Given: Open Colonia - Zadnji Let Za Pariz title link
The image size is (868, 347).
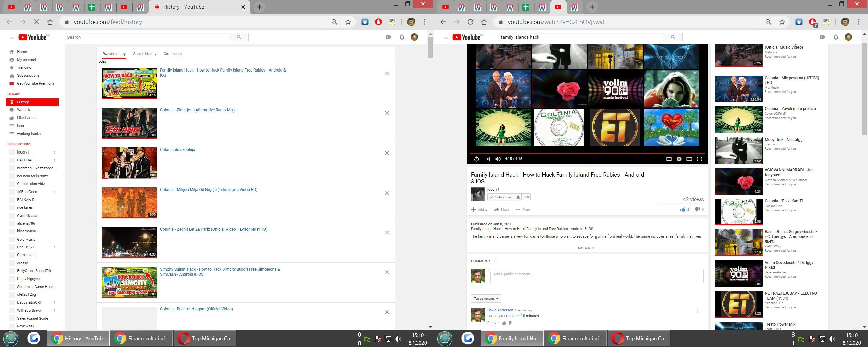Looking at the screenshot, I should (214, 229).
